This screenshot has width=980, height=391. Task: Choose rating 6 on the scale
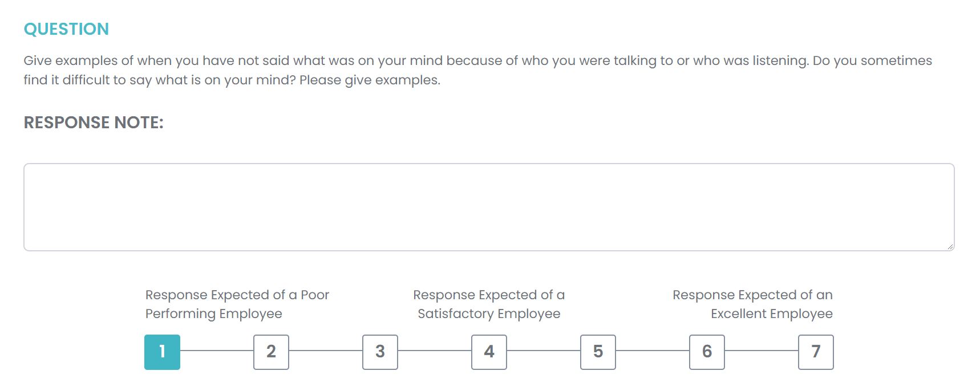coord(707,352)
